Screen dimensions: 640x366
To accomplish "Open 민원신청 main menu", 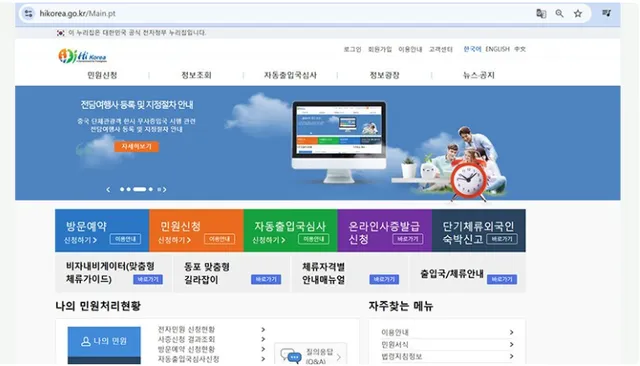I will pyautogui.click(x=102, y=75).
